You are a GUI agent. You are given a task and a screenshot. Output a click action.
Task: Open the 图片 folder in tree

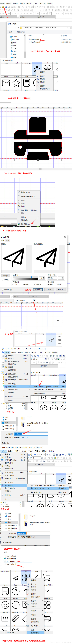click(15, 45)
